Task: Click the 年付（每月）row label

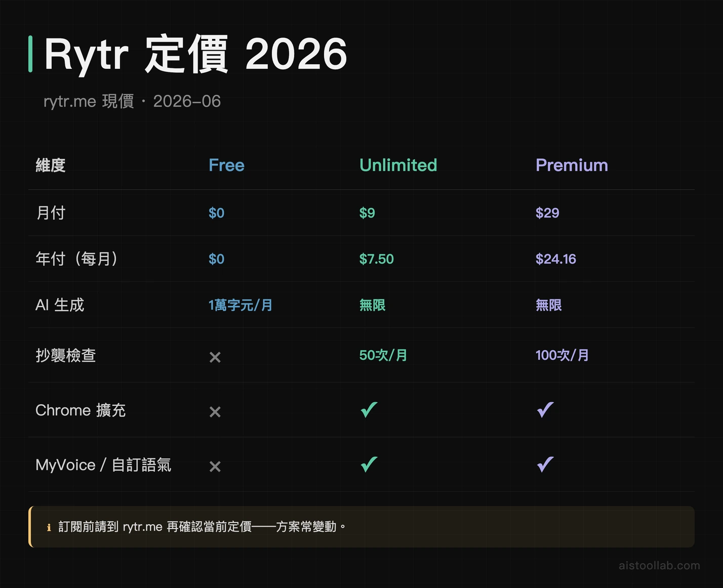Action: pos(76,259)
